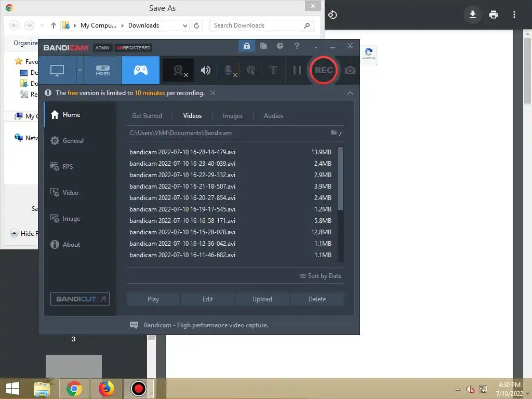Screen dimensions: 532x399
Task: Toggle the text overlay T icon
Action: [273, 70]
